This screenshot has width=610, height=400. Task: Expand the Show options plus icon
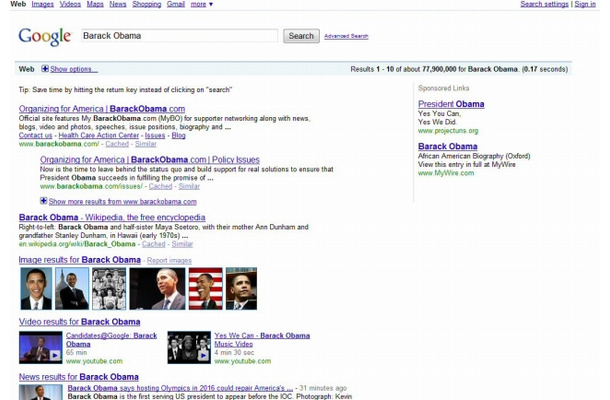45,69
